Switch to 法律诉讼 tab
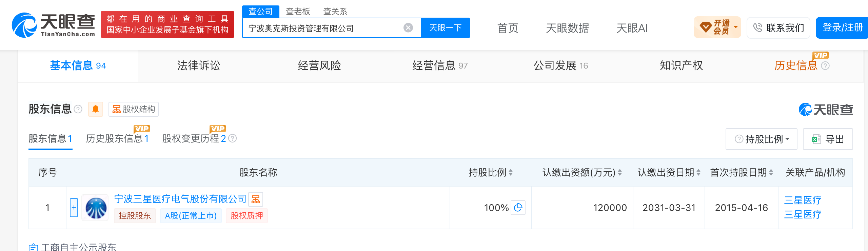 pos(199,66)
